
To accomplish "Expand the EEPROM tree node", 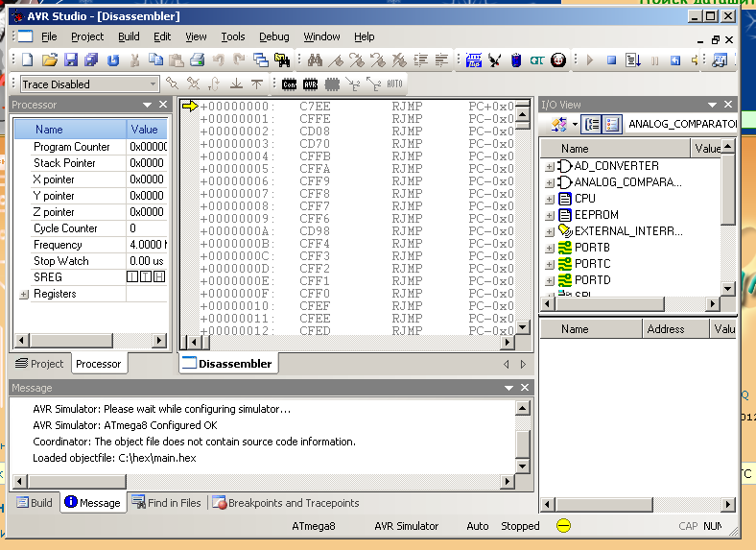I will click(549, 216).
